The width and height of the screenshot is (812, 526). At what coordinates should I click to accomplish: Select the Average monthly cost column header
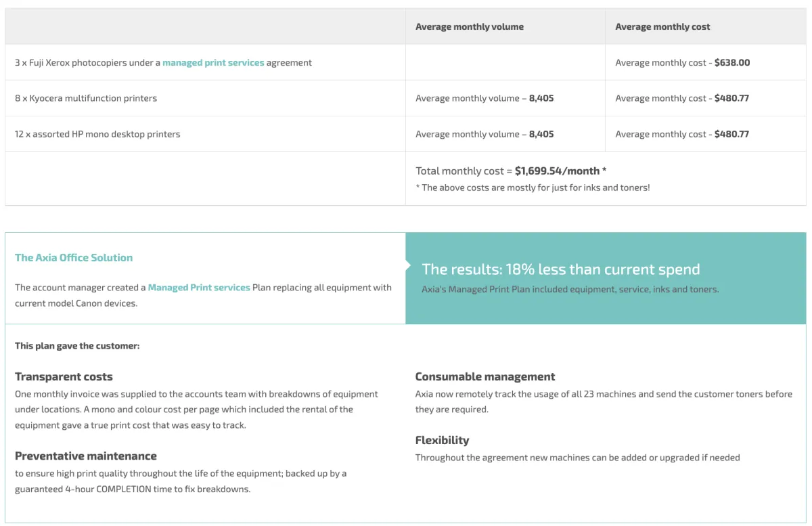(662, 27)
